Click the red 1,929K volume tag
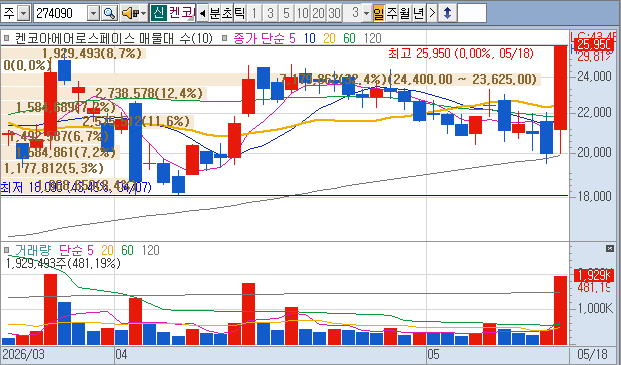 593,275
